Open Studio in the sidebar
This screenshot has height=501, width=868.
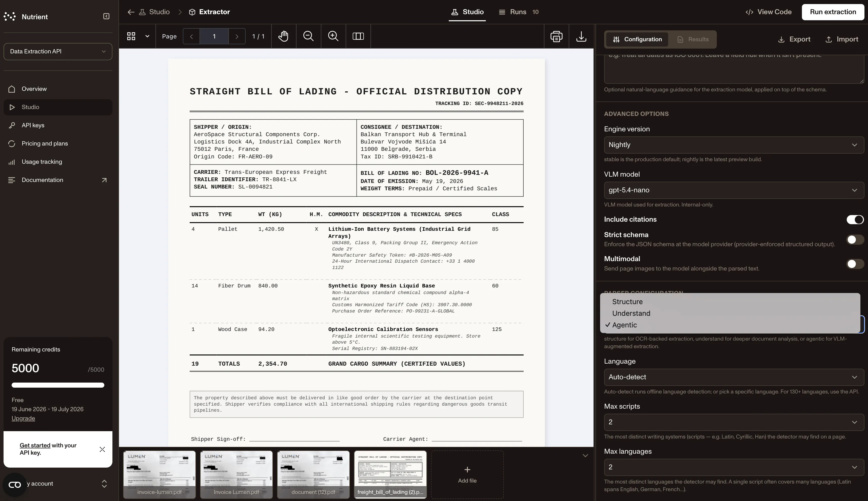click(58, 107)
